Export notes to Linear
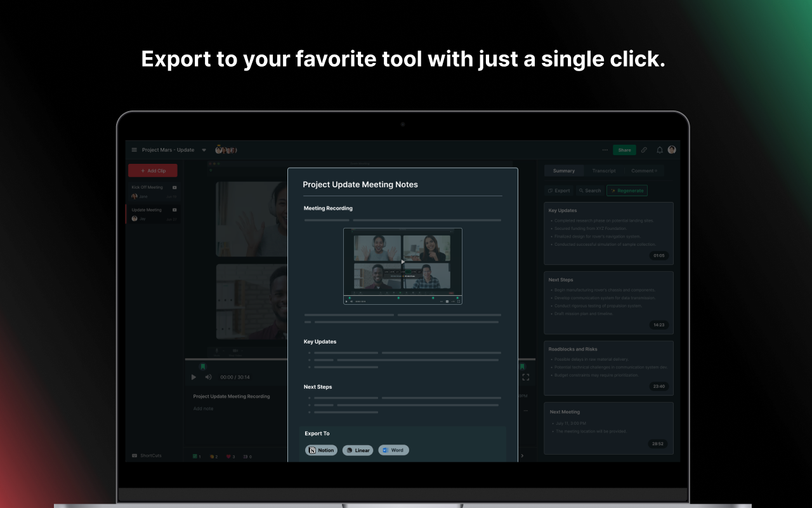 click(358, 450)
